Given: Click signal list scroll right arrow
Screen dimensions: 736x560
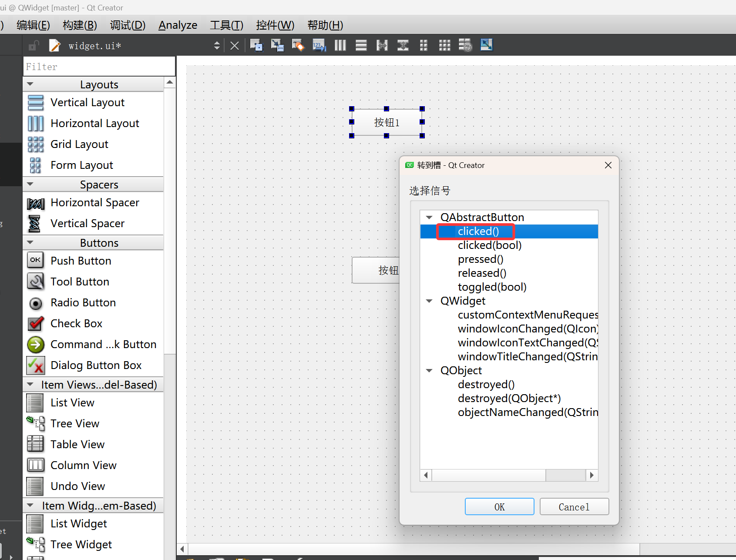Looking at the screenshot, I should pyautogui.click(x=592, y=475).
